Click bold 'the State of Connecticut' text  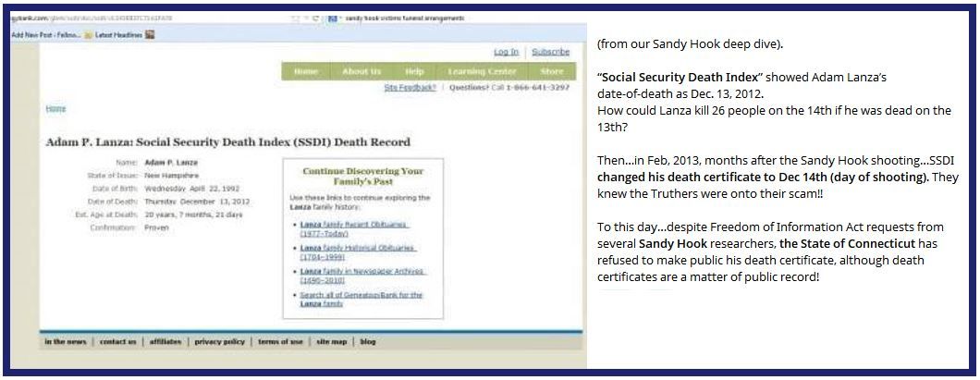(x=848, y=244)
